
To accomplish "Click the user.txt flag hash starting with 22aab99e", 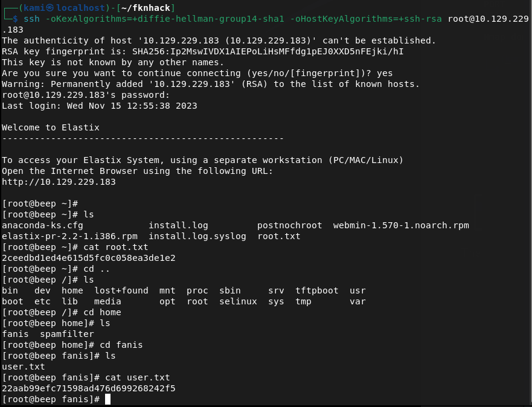I will [89, 388].
